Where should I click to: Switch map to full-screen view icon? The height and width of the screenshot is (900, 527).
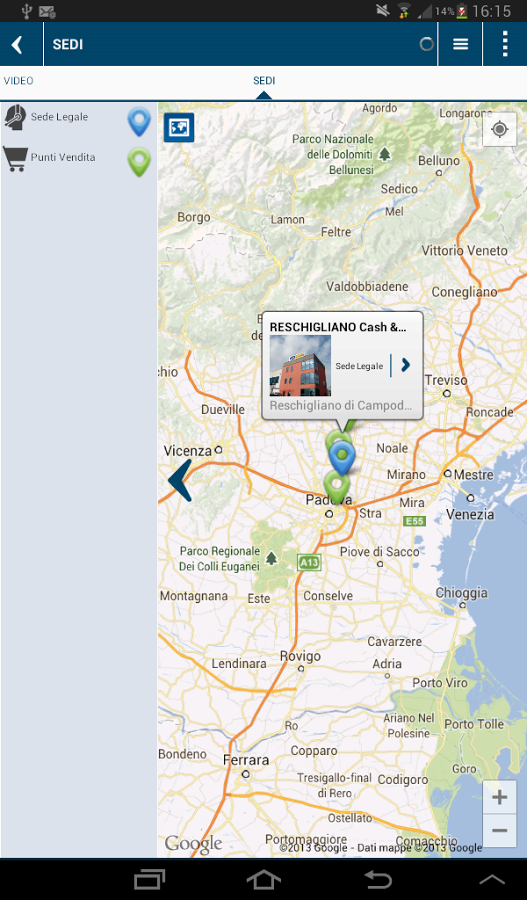coord(179,127)
